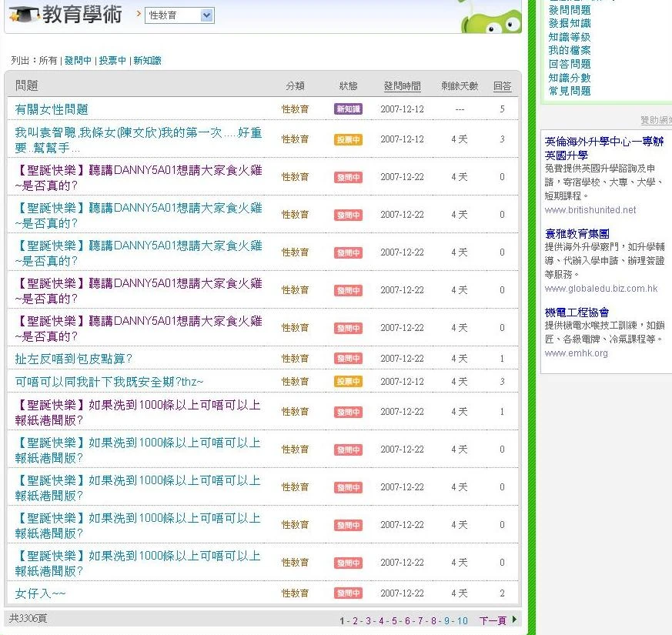The image size is (672, 635).
Task: Click the graduation cap 教育學術 icon
Action: 24,15
